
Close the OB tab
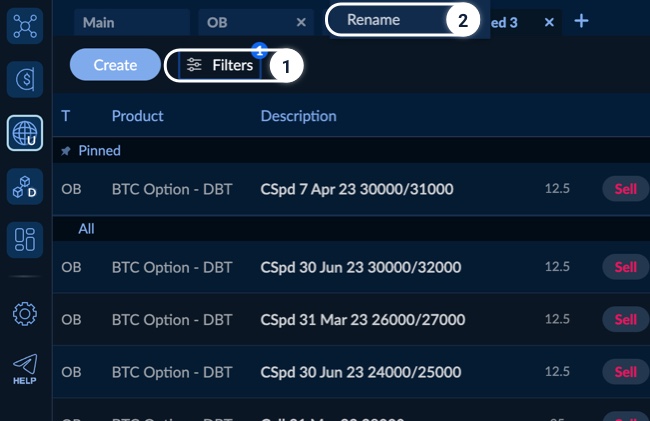tap(302, 22)
